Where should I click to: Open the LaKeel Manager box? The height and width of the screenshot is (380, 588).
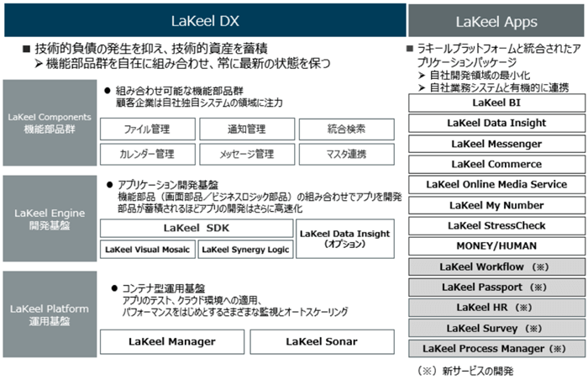pos(172,341)
